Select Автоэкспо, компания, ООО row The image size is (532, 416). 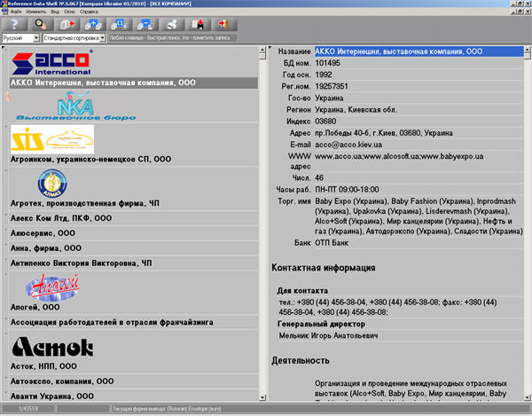point(62,381)
